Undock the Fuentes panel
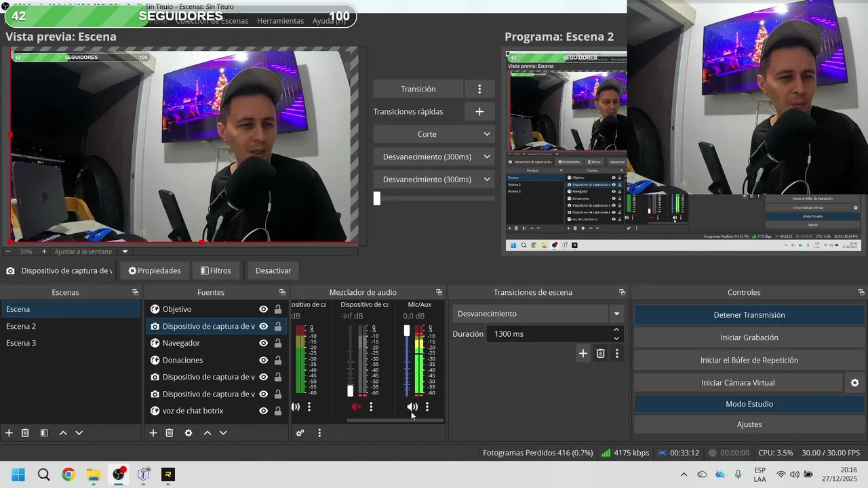868x488 pixels. click(282, 292)
